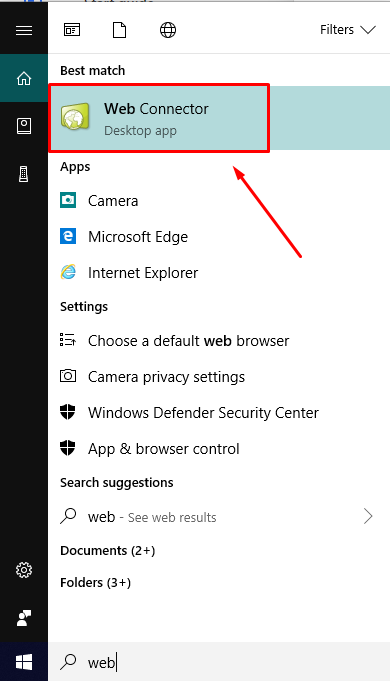Open the notebook icon in sidebar

24,126
